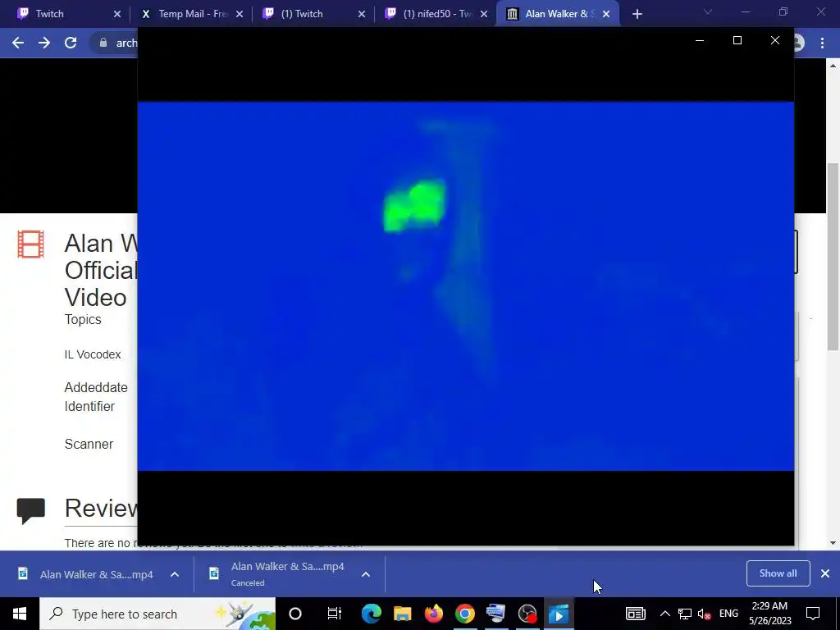
Task: Switch to the Temp Mail tab
Action: pos(189,14)
